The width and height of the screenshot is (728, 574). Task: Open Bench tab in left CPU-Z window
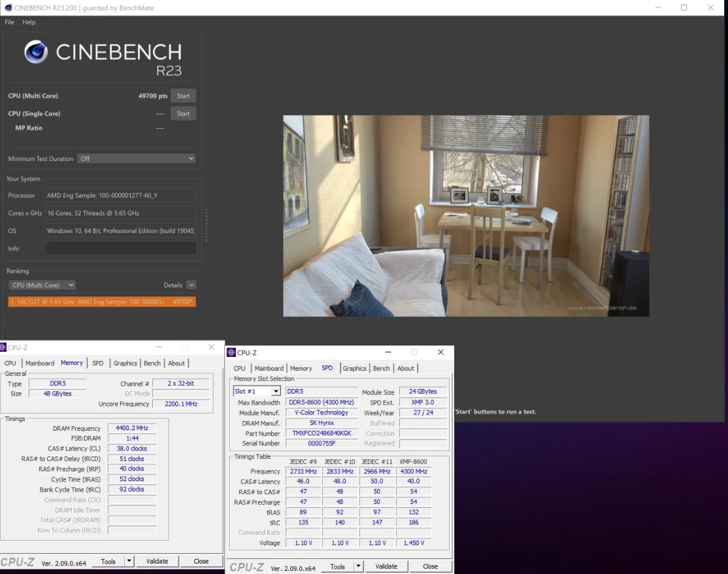click(x=152, y=363)
